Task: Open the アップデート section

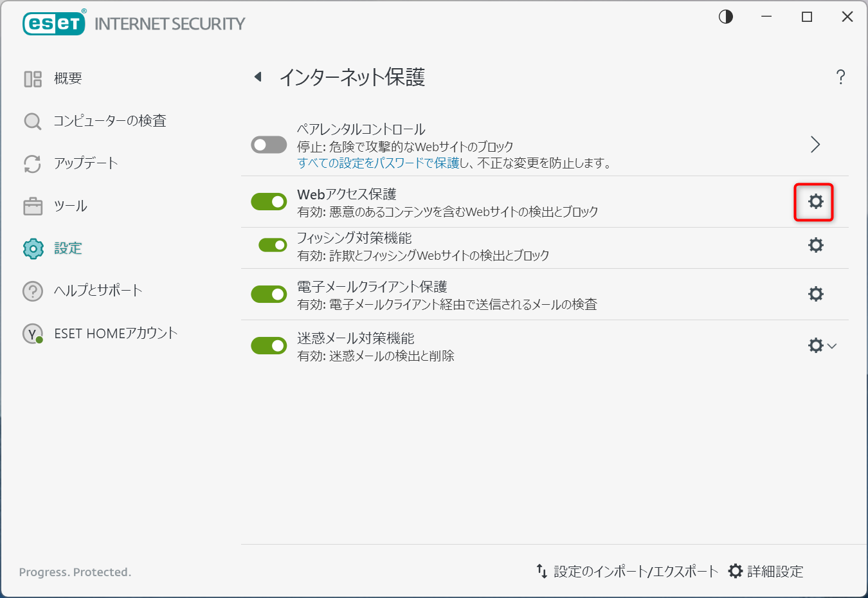Action: 86,163
